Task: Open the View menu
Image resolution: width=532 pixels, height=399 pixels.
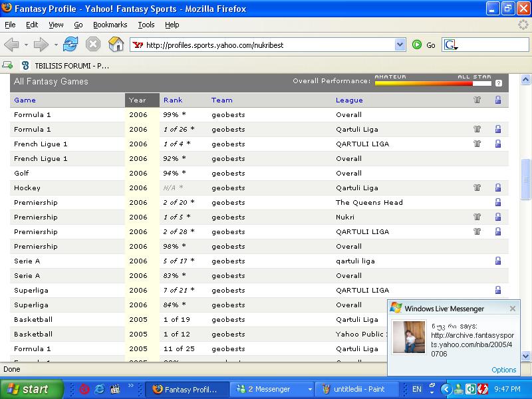Action: click(x=56, y=25)
